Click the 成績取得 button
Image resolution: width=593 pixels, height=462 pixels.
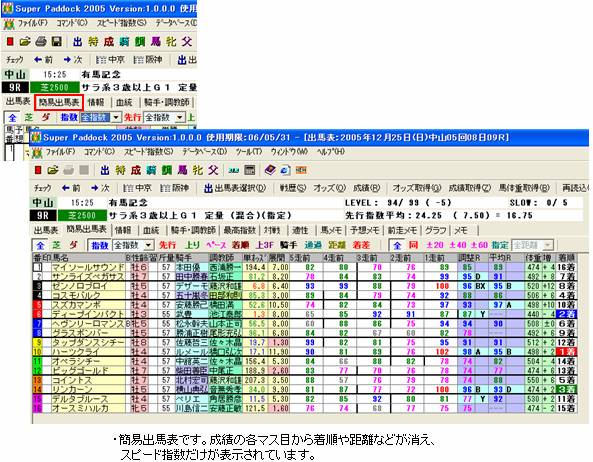[469, 188]
